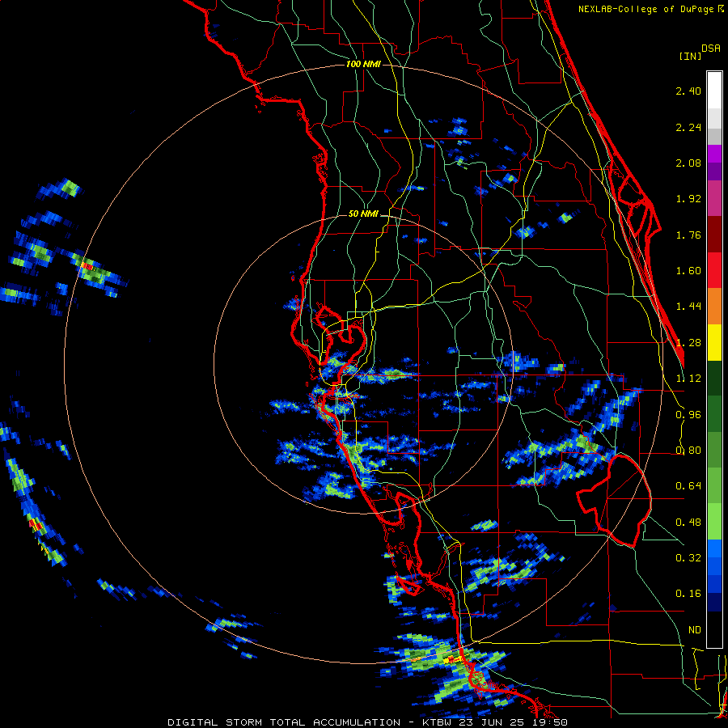Click the 0.16 legend value

point(688,594)
